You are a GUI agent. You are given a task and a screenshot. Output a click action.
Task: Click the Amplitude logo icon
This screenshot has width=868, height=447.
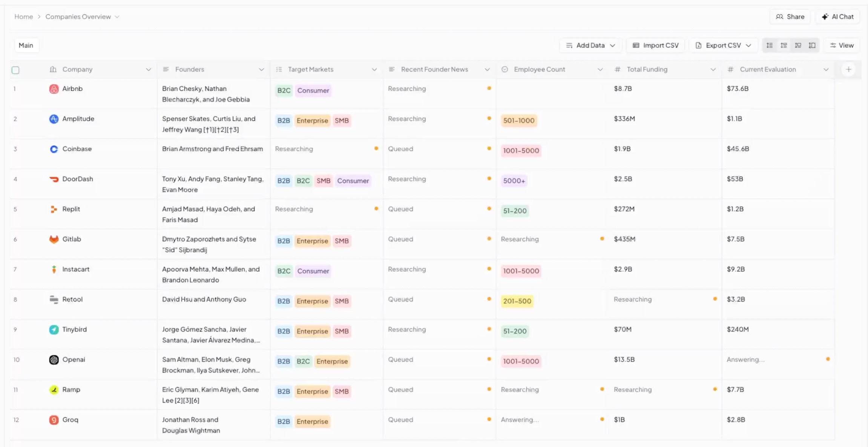click(54, 119)
